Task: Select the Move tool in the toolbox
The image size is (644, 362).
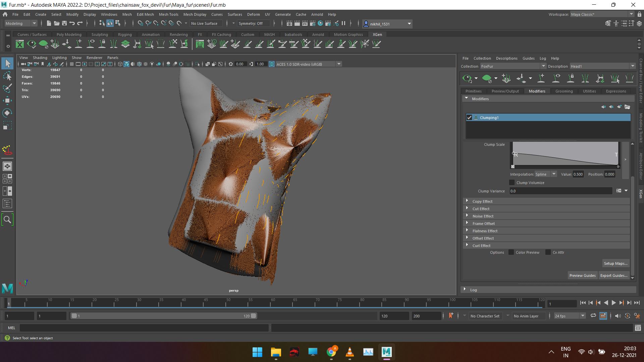Action: point(7,100)
